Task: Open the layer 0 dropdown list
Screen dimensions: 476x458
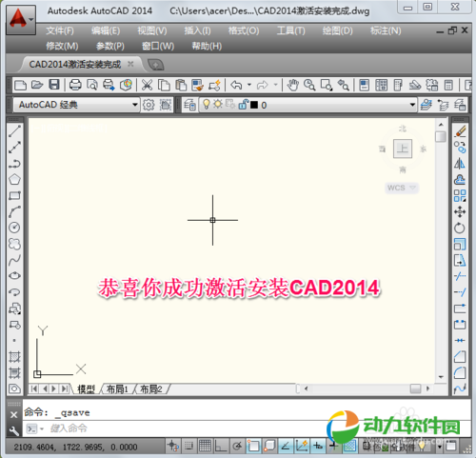Action: (412, 105)
